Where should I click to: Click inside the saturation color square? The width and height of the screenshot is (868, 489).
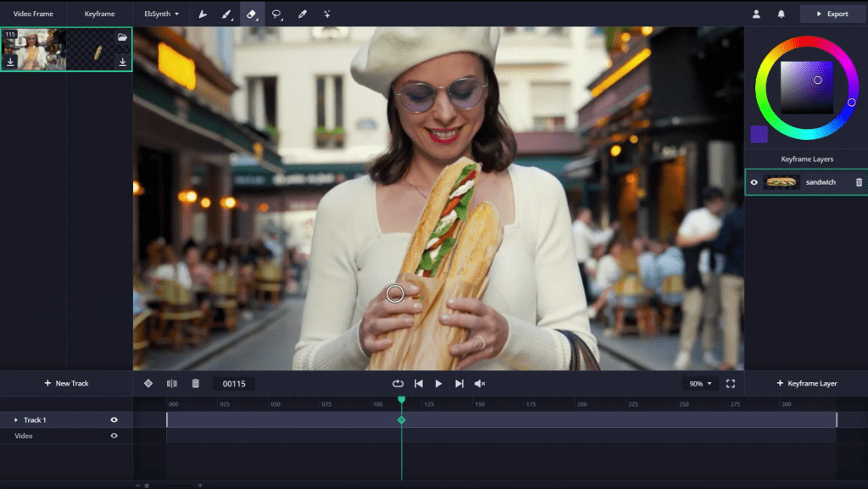click(807, 87)
